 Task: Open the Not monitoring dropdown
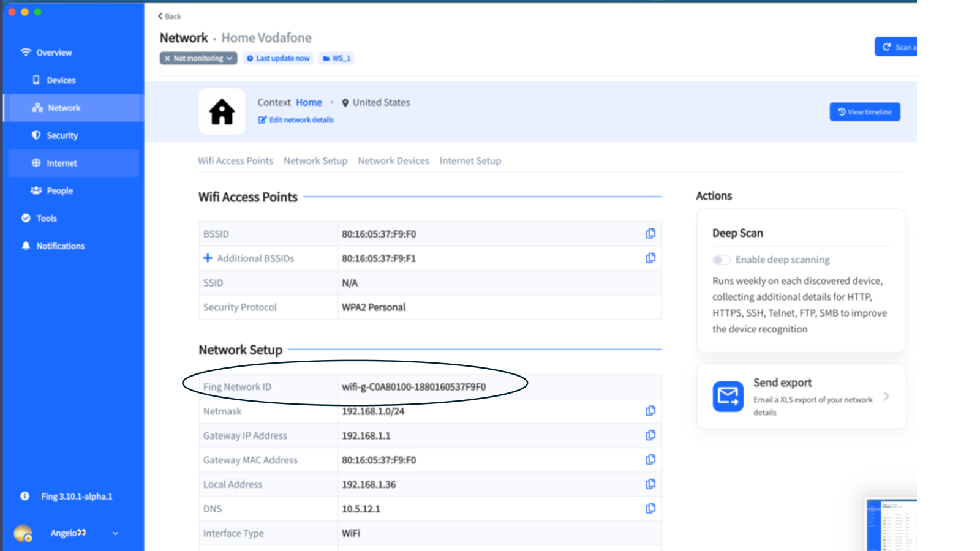[198, 58]
